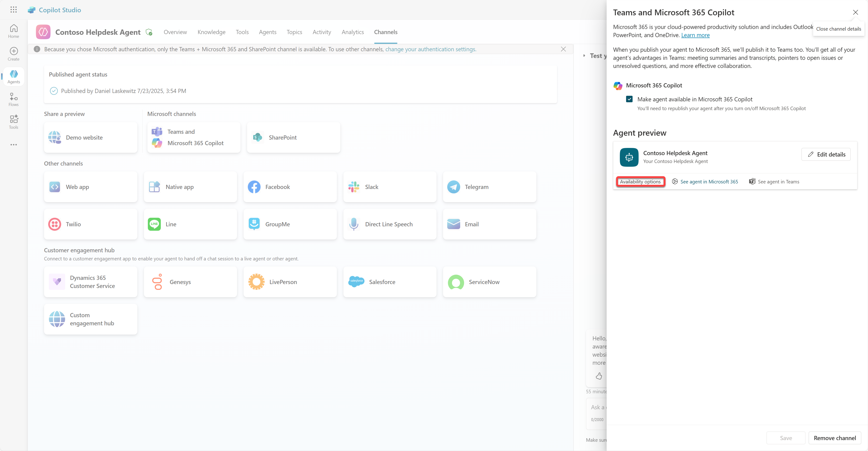Viewport: 868px width, 451px height.
Task: Click the thumbs up feedback icon
Action: tap(599, 376)
